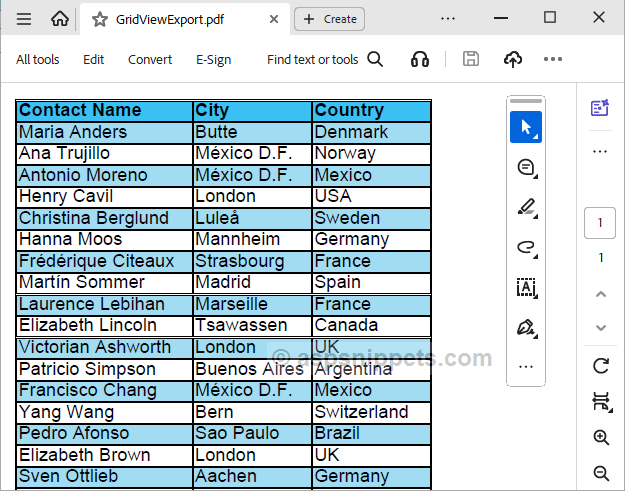Viewport: 625px width, 491px height.
Task: Click the Sven Ottlieb cell
Action: pyautogui.click(x=104, y=477)
